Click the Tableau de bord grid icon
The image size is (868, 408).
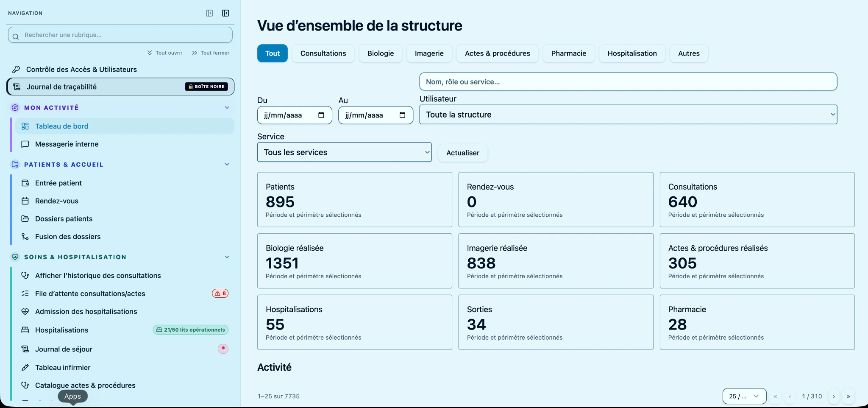25,126
